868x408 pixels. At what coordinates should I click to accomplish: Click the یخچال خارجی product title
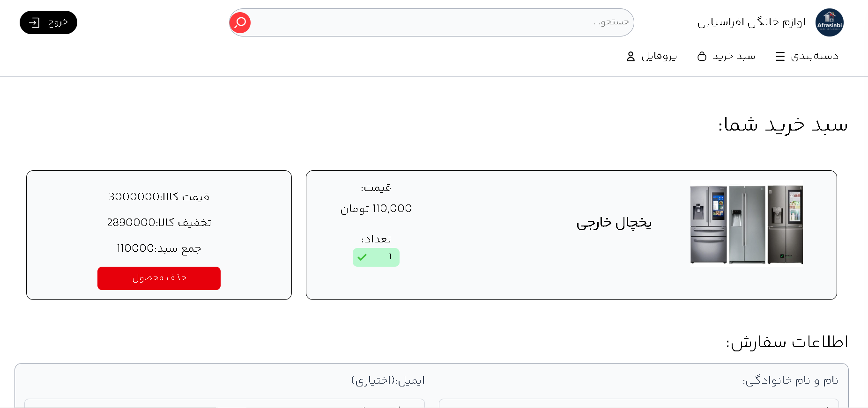coord(614,223)
